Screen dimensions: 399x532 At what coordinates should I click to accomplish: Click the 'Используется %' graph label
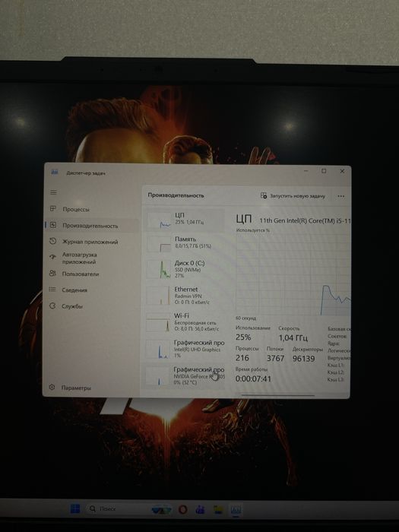253,230
